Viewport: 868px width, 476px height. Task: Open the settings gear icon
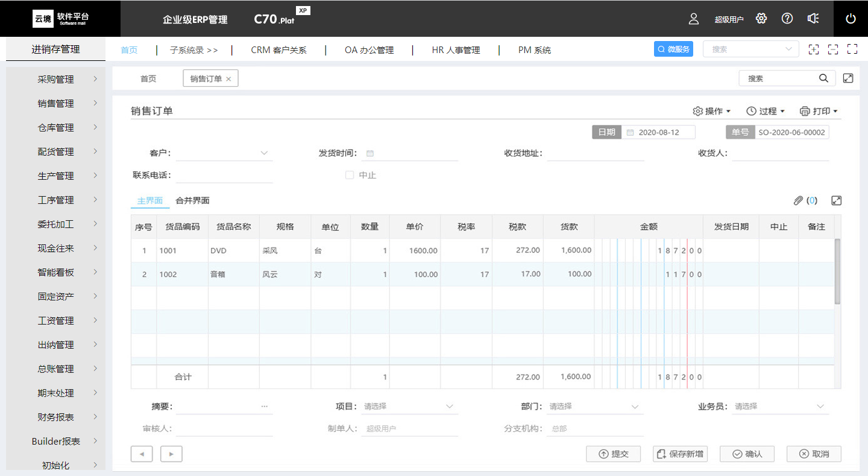click(x=761, y=19)
